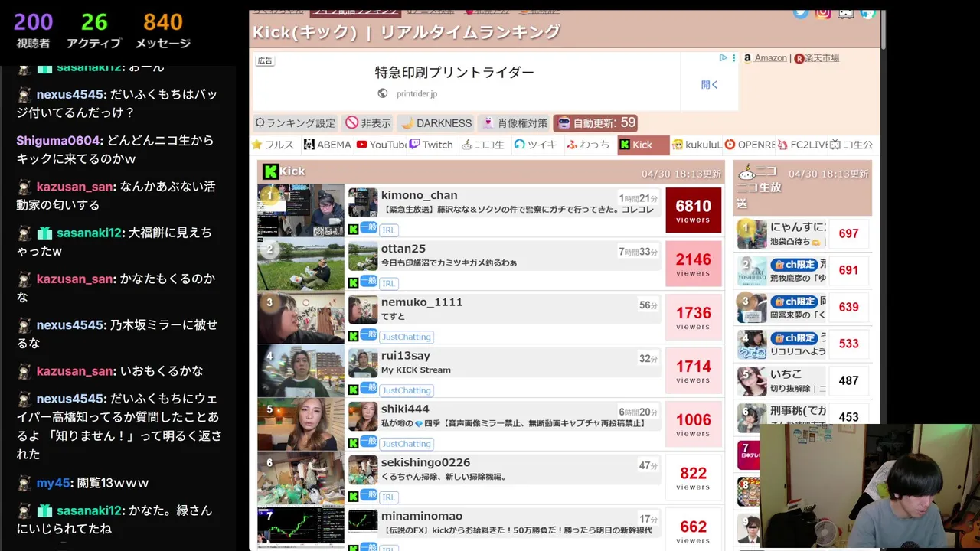Open the ランキング設定 settings button
The height and width of the screenshot is (551, 980).
(296, 122)
